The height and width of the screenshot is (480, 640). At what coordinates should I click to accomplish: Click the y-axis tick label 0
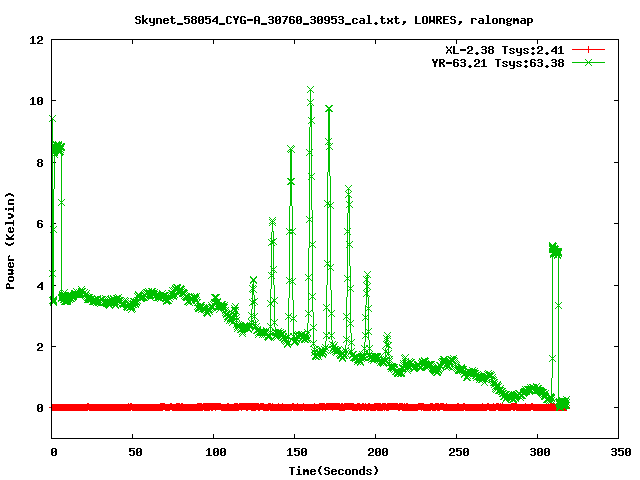[x=40, y=408]
